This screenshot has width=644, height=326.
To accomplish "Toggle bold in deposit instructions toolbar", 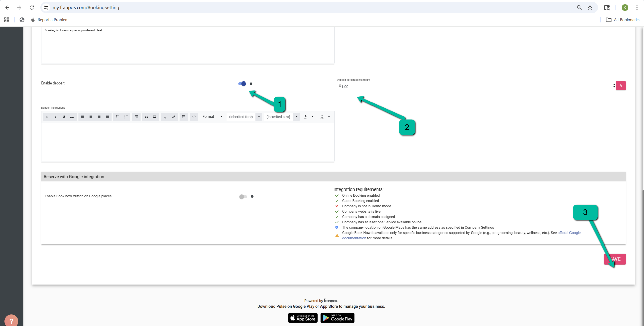I will [47, 117].
